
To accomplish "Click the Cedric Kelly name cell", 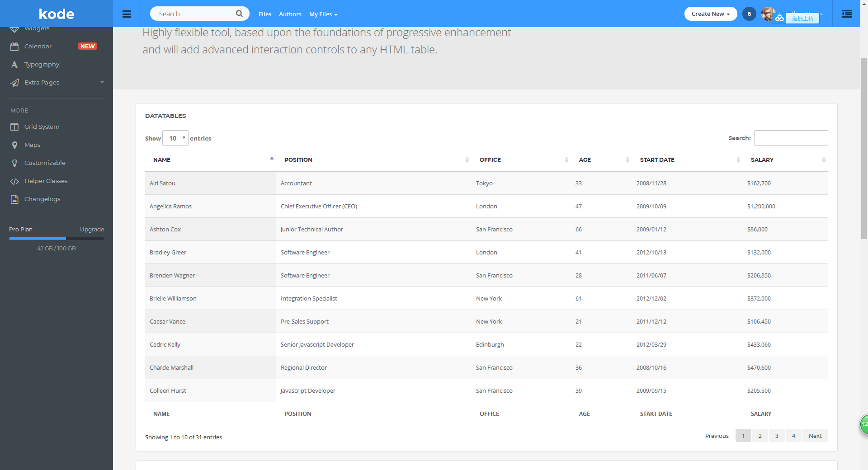I will pyautogui.click(x=210, y=344).
